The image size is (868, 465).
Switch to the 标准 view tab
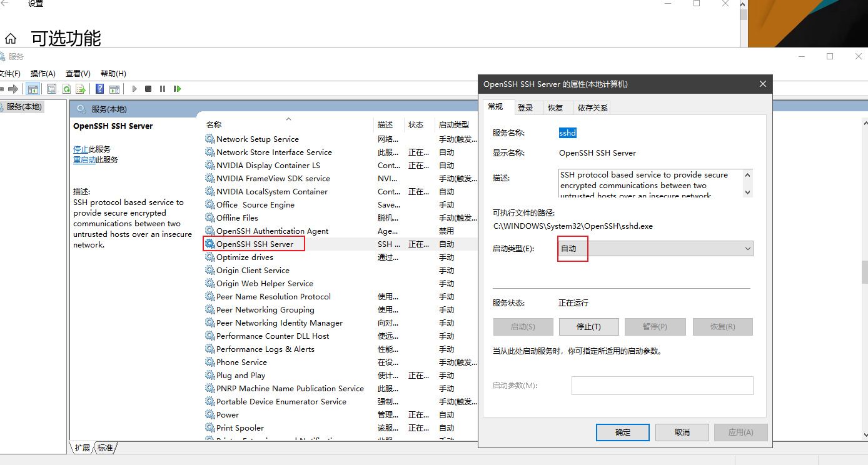coord(105,447)
